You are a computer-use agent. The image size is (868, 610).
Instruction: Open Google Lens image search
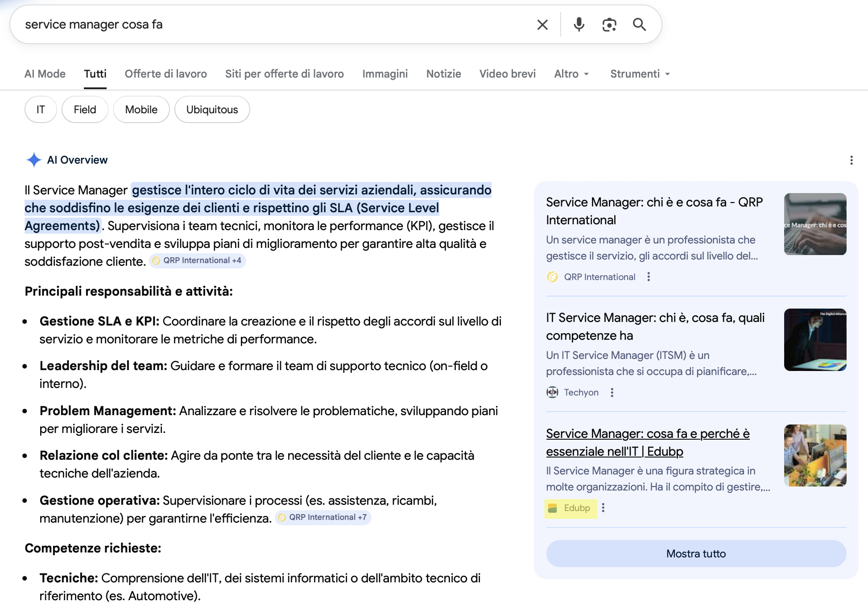[609, 25]
